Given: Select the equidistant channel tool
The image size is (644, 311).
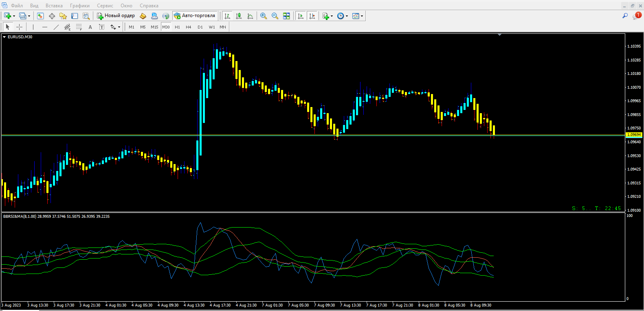Looking at the screenshot, I should point(68,27).
